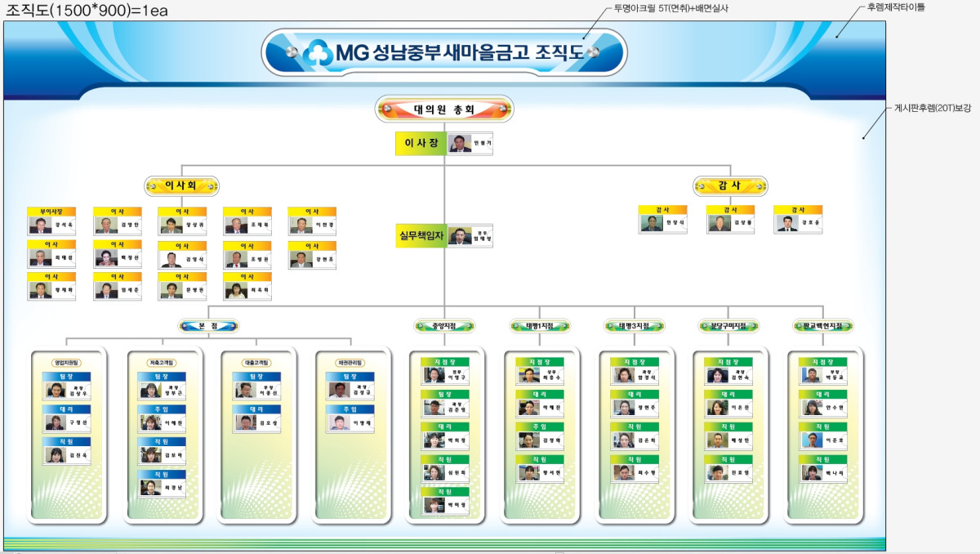Click the '저축고객팀' team label

click(162, 363)
